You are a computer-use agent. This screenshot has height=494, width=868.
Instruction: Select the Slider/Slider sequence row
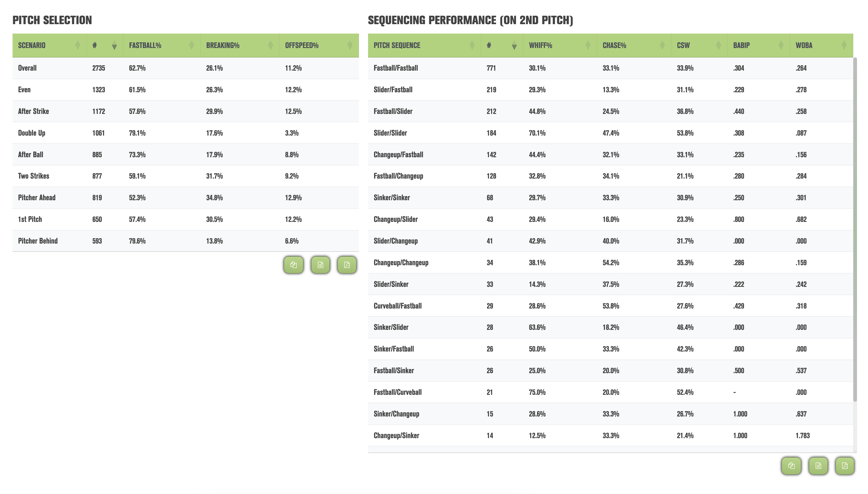610,133
